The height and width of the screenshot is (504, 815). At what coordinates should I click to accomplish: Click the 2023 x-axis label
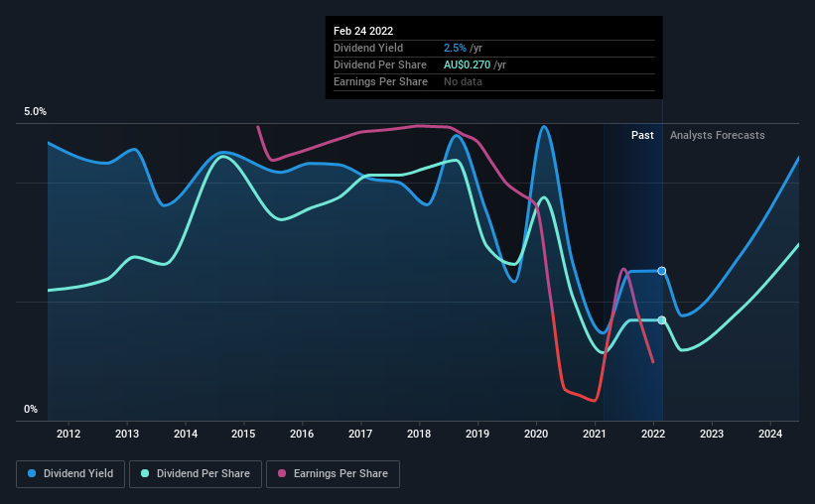click(712, 434)
